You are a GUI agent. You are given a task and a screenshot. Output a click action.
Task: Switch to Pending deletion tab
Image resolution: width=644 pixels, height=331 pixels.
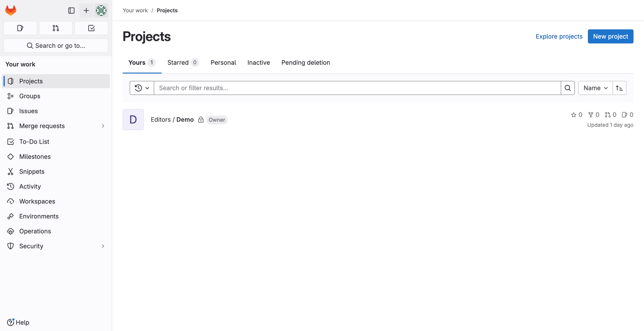point(305,62)
